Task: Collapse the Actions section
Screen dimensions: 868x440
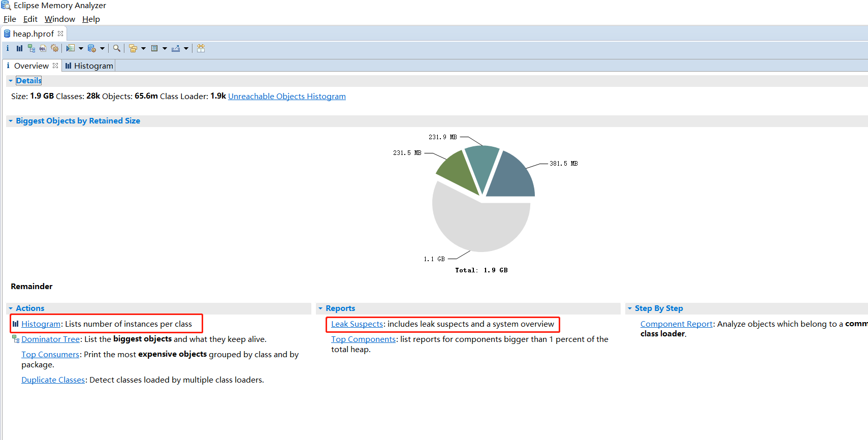Action: click(x=10, y=308)
